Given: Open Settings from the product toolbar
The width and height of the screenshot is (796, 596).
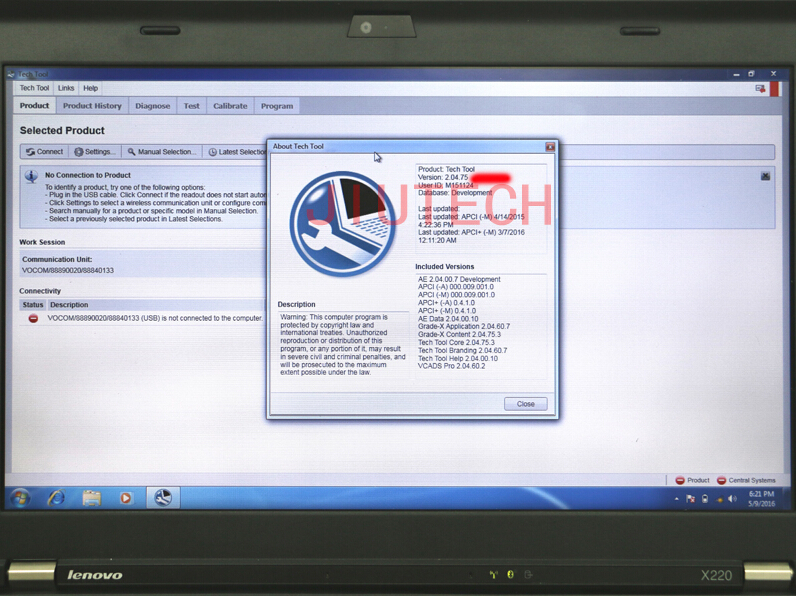Looking at the screenshot, I should tap(95, 152).
